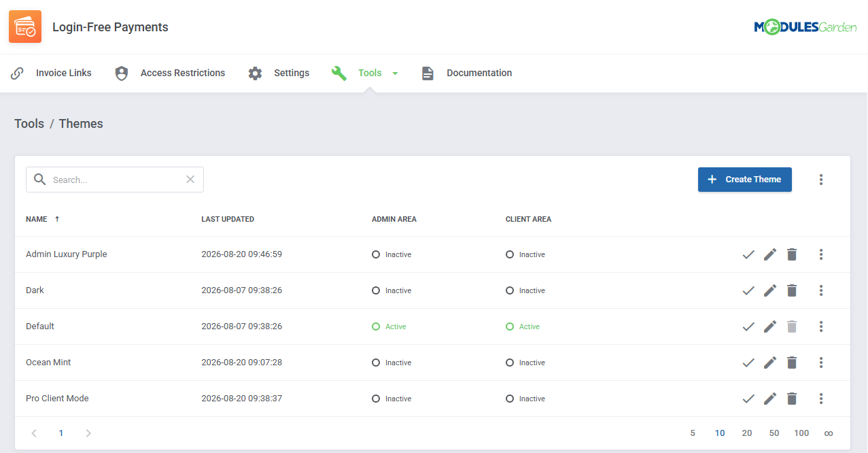The width and height of the screenshot is (868, 453).
Task: Open the more actions menu for the Default theme
Action: (821, 326)
